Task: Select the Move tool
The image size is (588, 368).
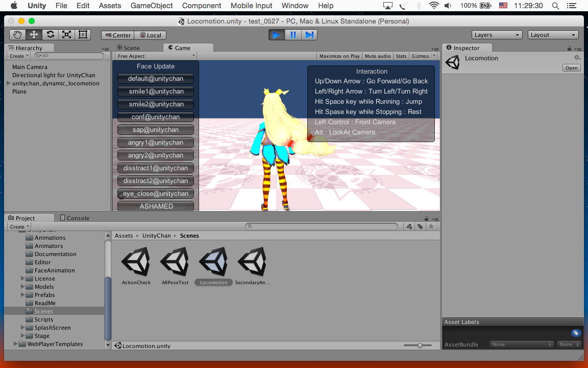Action: (x=34, y=35)
